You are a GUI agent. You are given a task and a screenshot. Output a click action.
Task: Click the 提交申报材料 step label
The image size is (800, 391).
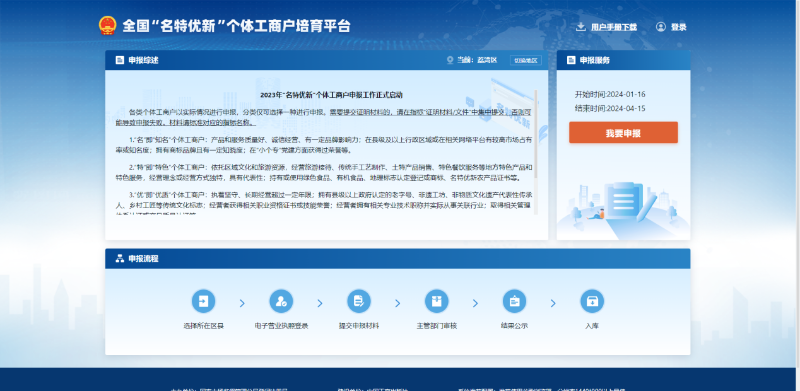[359, 326]
